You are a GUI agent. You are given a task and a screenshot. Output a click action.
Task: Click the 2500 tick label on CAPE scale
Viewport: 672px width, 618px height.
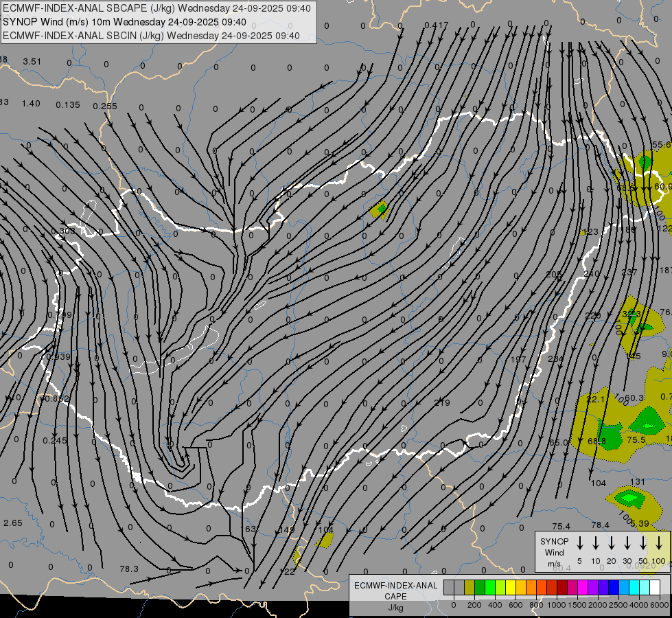point(618,605)
